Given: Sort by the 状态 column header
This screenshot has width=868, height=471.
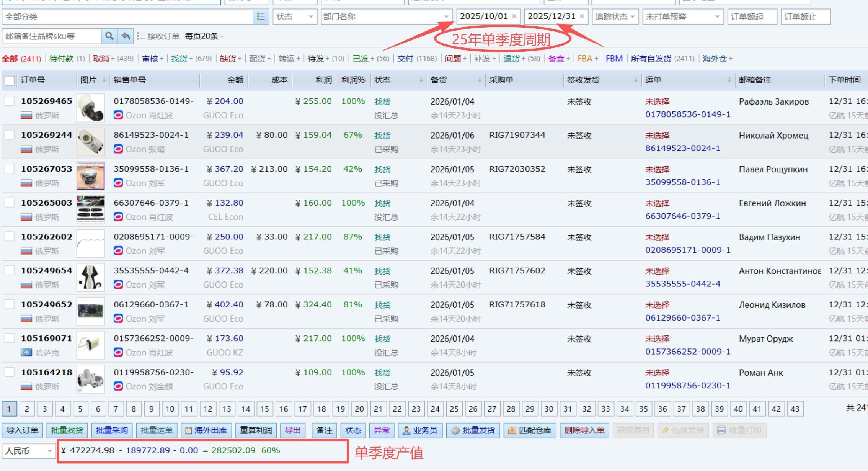Looking at the screenshot, I should coord(399,80).
